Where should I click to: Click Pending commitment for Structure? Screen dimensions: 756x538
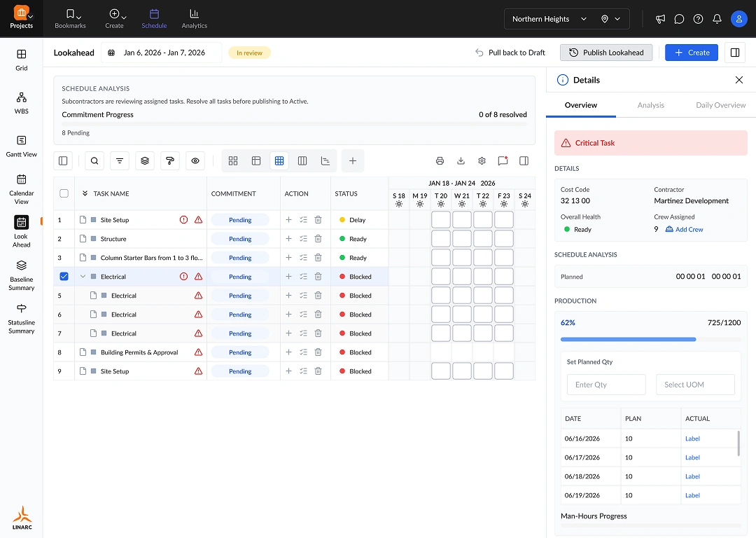point(240,239)
